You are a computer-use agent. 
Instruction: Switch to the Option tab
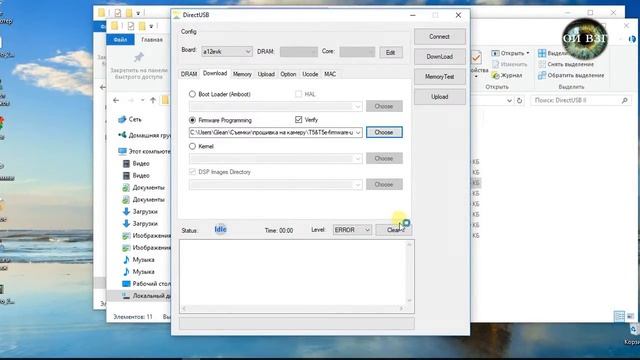click(288, 74)
